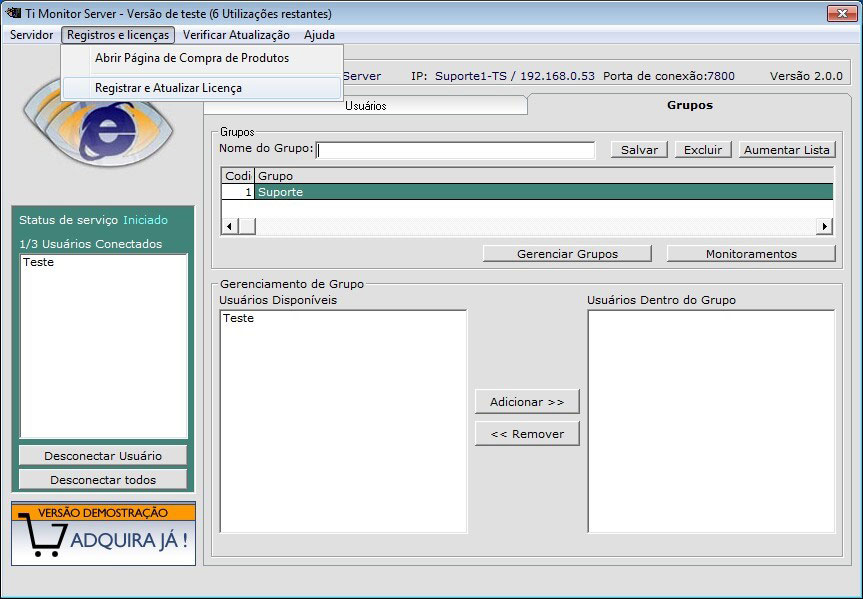Click Gerenciar Grupos button
Viewport: 863px width, 599px height.
[x=567, y=254]
